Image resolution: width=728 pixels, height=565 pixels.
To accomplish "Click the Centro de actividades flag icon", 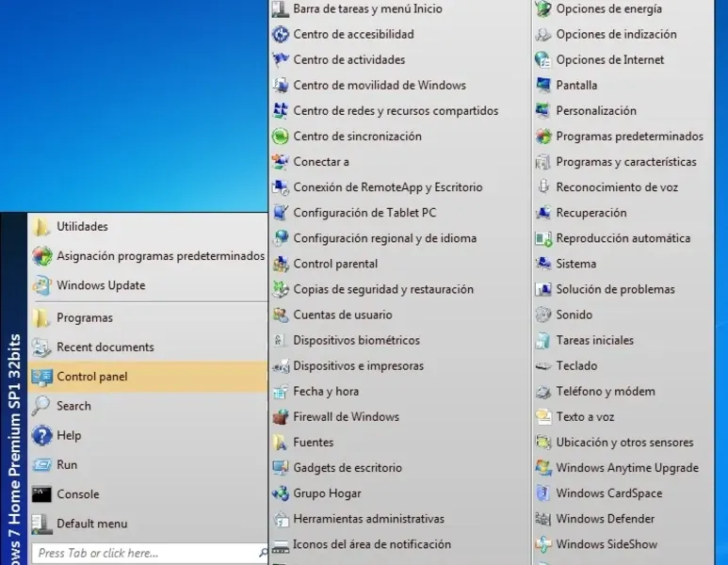I will (x=281, y=60).
